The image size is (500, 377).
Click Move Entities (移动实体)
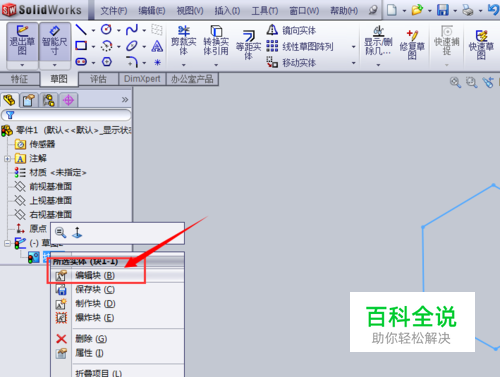click(x=291, y=62)
